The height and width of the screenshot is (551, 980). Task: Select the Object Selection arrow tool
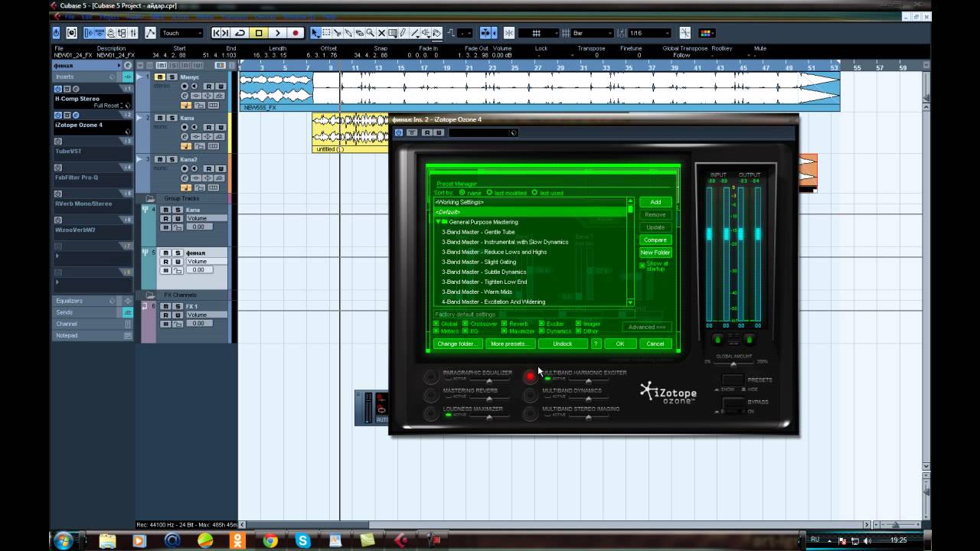[315, 33]
